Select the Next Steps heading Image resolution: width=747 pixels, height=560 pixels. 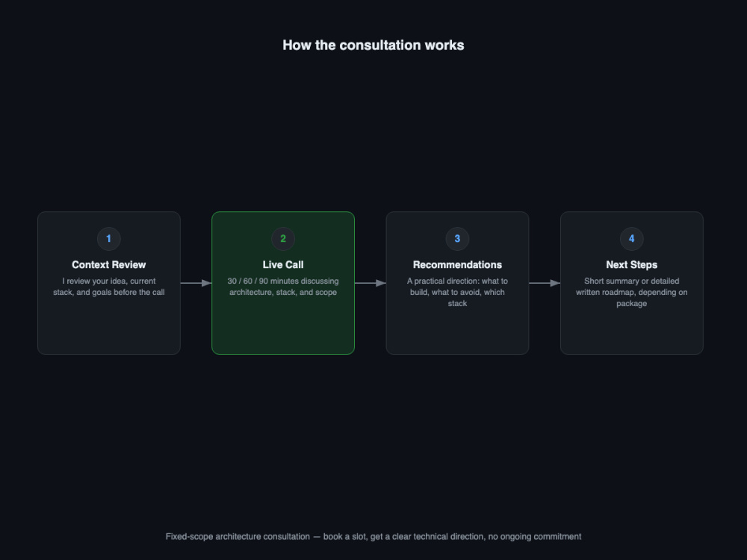632,265
